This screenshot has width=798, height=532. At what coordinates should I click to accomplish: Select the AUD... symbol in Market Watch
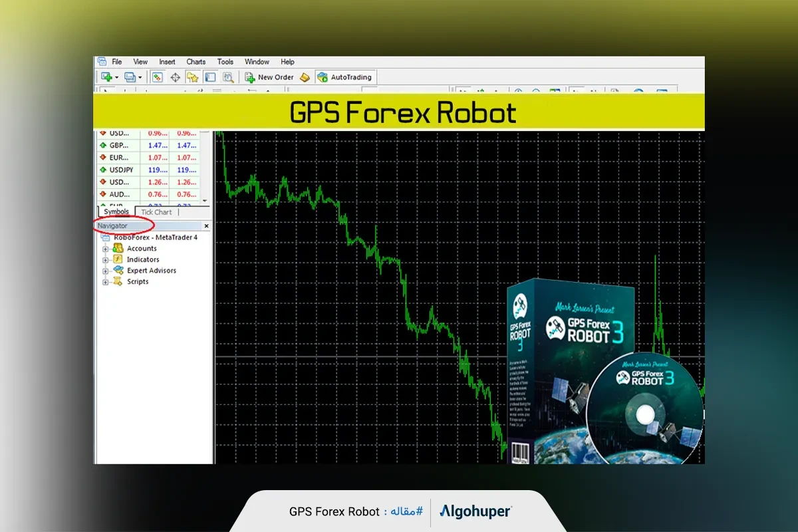click(x=119, y=194)
